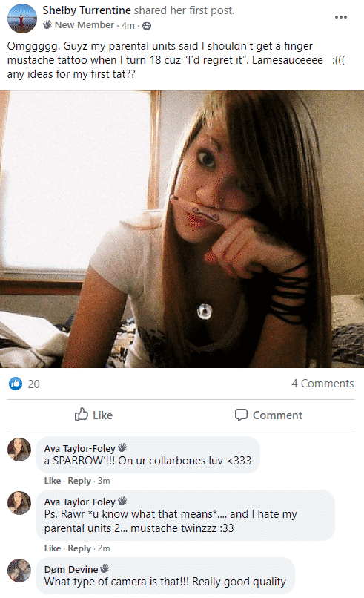Screen dimensions: 364x598
Task: Like the post with the Like button
Action: coord(93,415)
